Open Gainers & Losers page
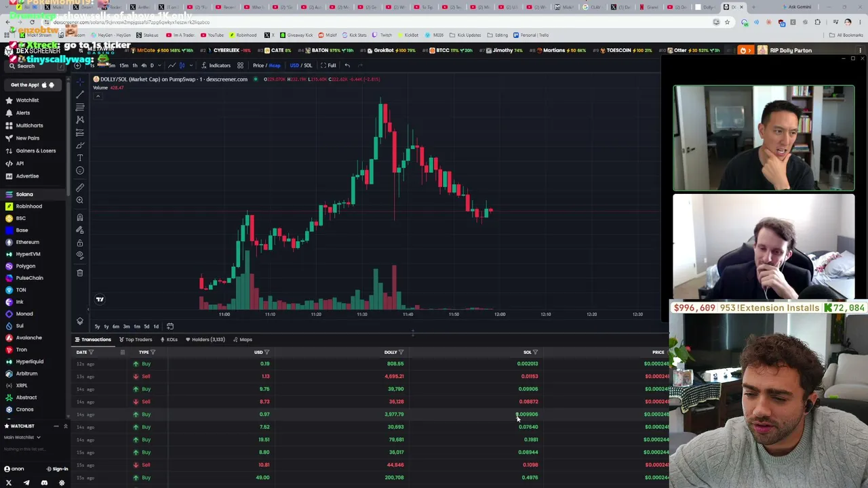This screenshot has height=488, width=868. 35,150
